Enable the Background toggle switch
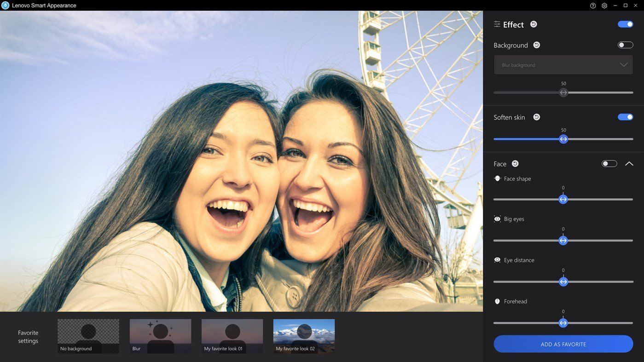 (625, 45)
